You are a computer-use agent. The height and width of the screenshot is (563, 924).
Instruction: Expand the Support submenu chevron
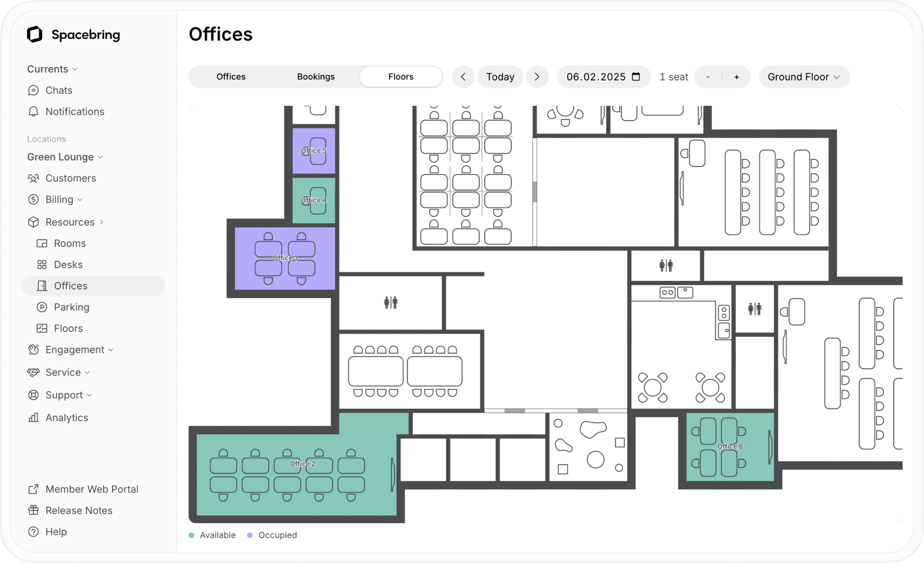89,395
